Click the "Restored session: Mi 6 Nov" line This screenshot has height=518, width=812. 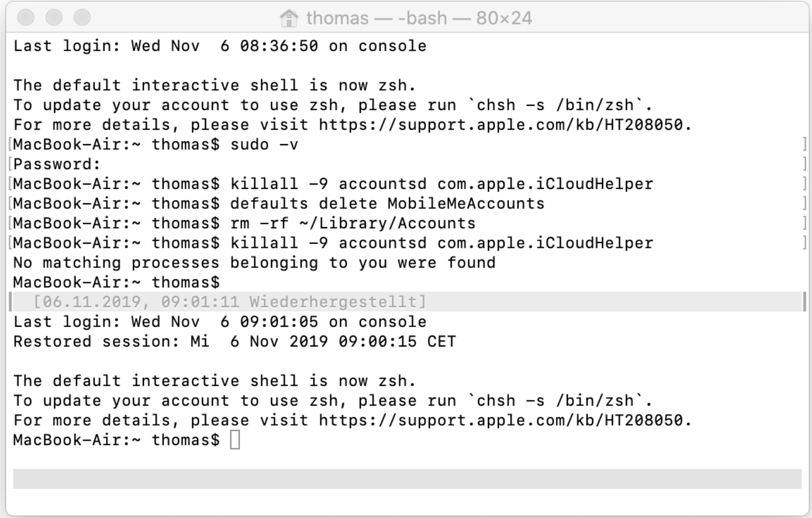tap(234, 342)
